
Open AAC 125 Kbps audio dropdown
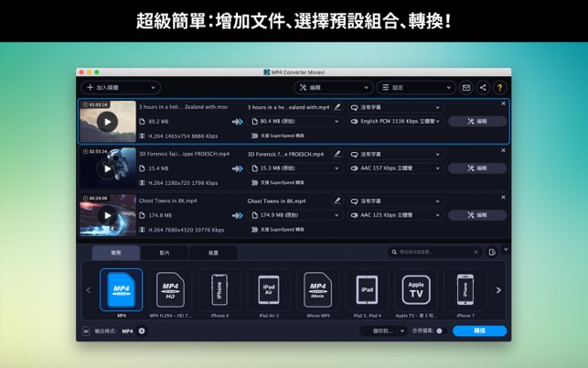click(x=396, y=215)
